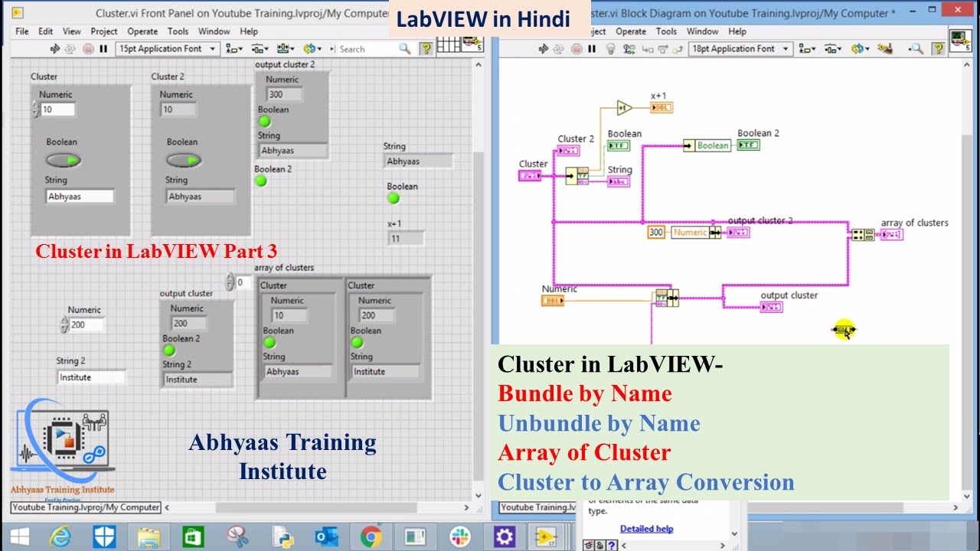The width and height of the screenshot is (980, 551).
Task: Click String field in Cluster
Action: click(x=80, y=197)
